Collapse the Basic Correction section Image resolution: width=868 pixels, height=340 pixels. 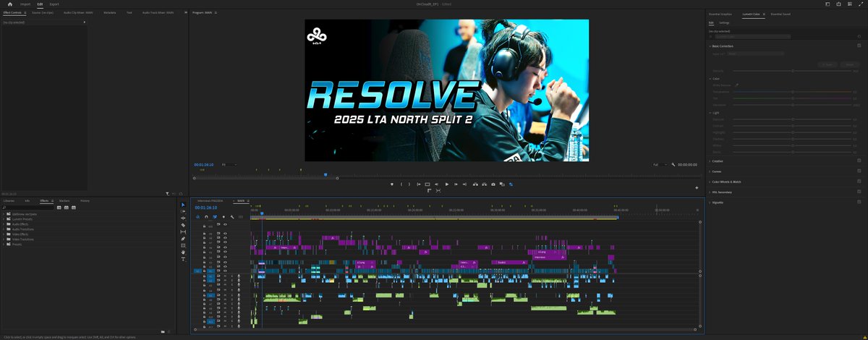[710, 46]
